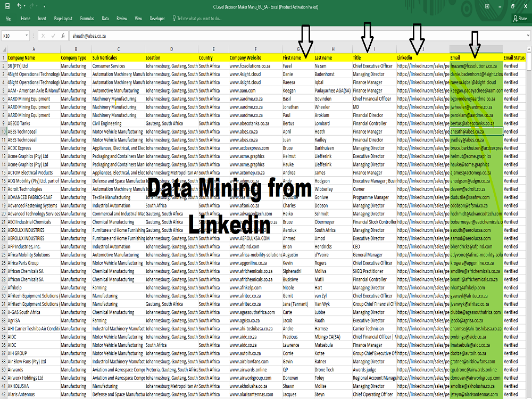Open the Undo history dropdown arrow

25,6
